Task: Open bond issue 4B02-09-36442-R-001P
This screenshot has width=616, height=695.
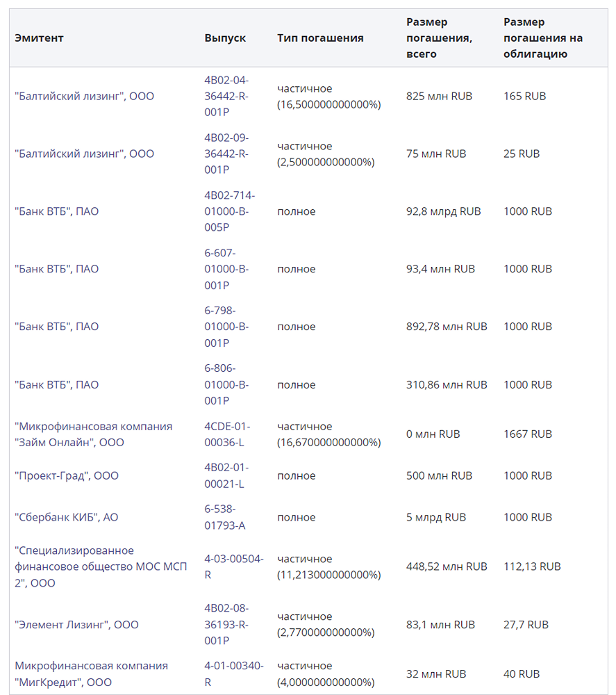Action: point(226,154)
